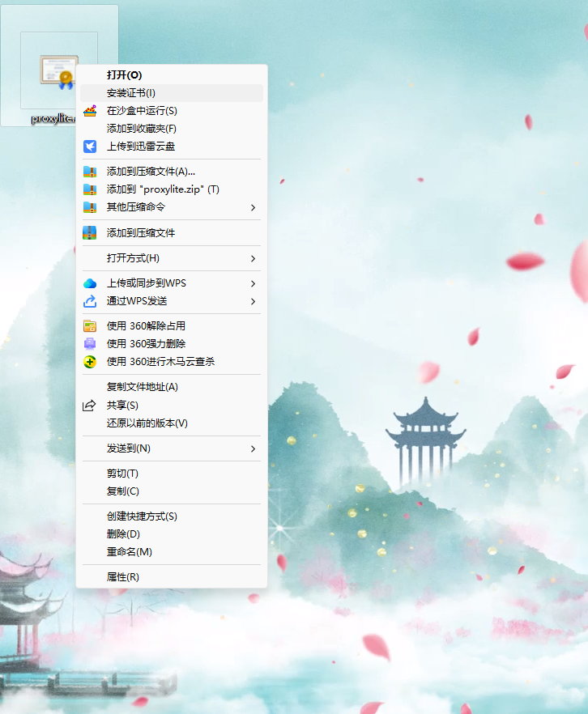Select the proxylite certificate file icon on desktop
Screen dimensions: 588x714
tap(59, 70)
